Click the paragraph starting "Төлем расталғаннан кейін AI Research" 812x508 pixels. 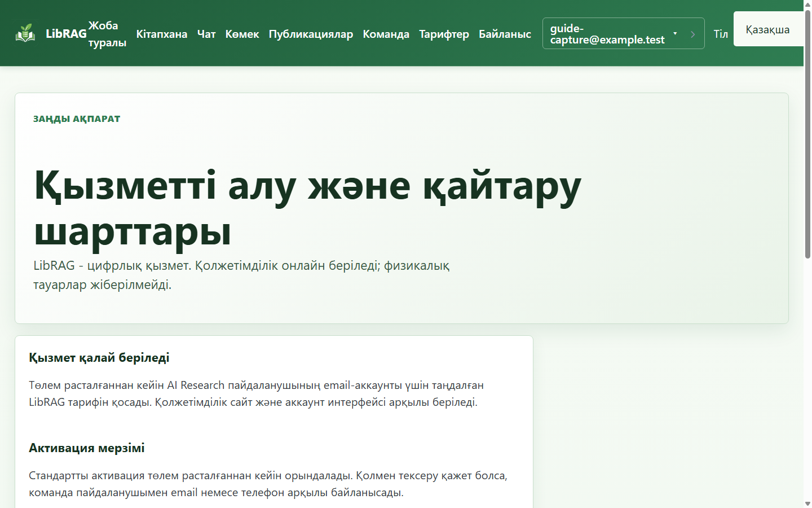(x=256, y=393)
